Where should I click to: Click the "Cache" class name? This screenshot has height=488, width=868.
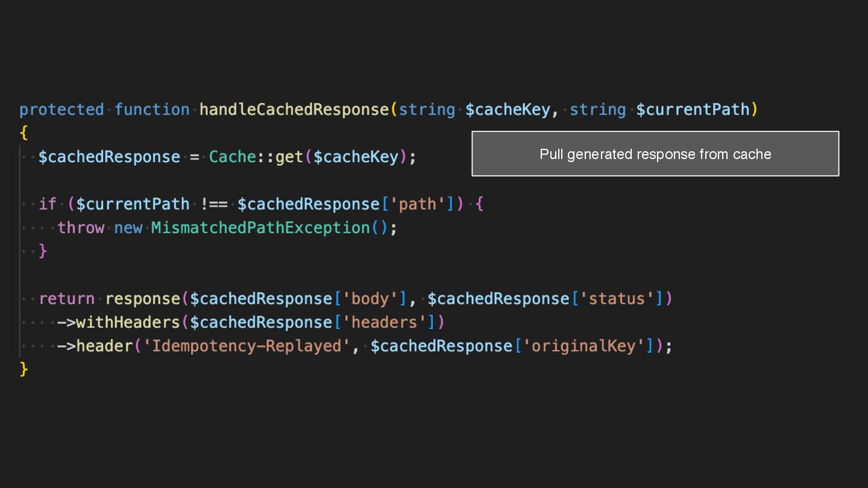[232, 157]
